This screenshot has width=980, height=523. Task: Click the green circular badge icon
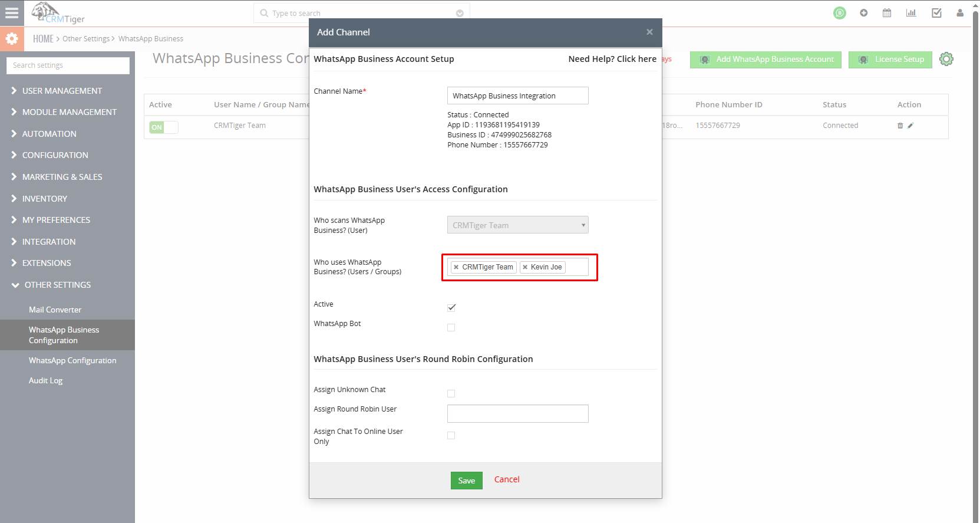840,13
